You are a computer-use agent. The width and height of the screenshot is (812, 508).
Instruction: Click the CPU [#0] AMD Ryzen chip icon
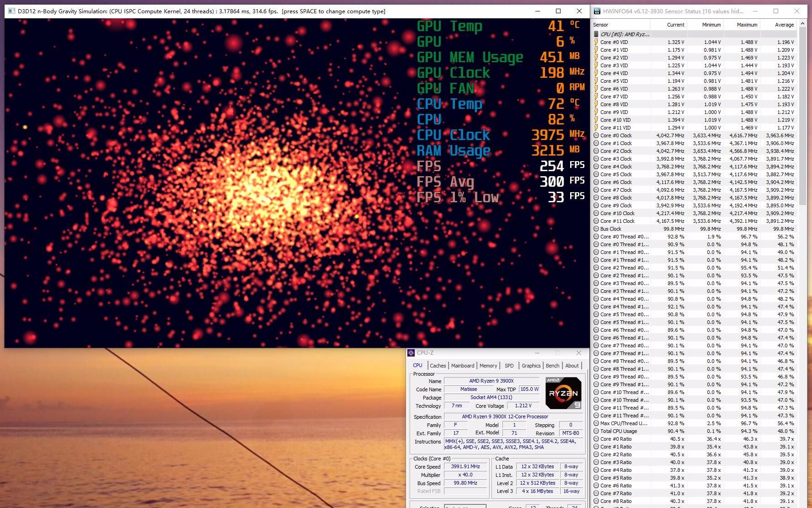click(596, 34)
